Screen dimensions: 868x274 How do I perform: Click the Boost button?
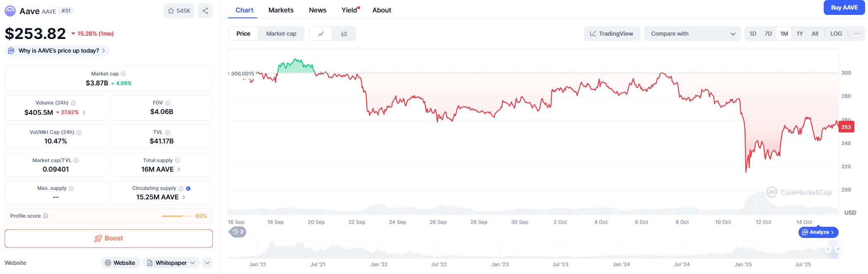pyautogui.click(x=108, y=238)
